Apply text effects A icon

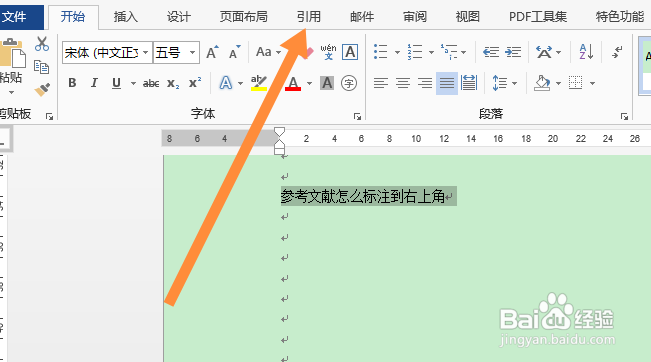pyautogui.click(x=226, y=83)
